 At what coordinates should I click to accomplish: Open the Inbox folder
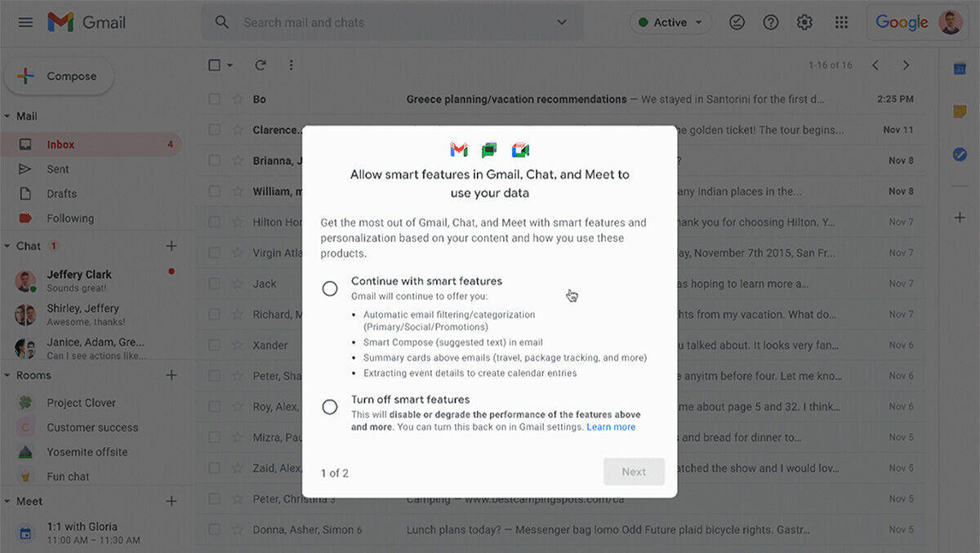(91, 145)
